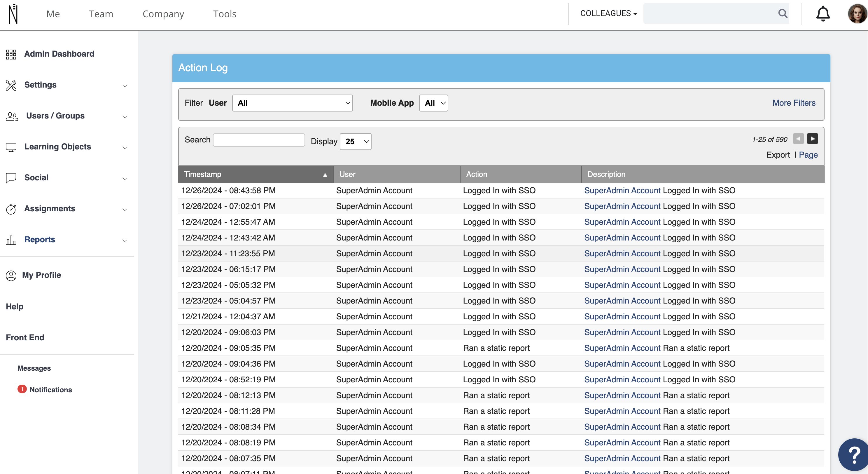Open the Tools menu
The width and height of the screenshot is (868, 474).
[x=224, y=14]
